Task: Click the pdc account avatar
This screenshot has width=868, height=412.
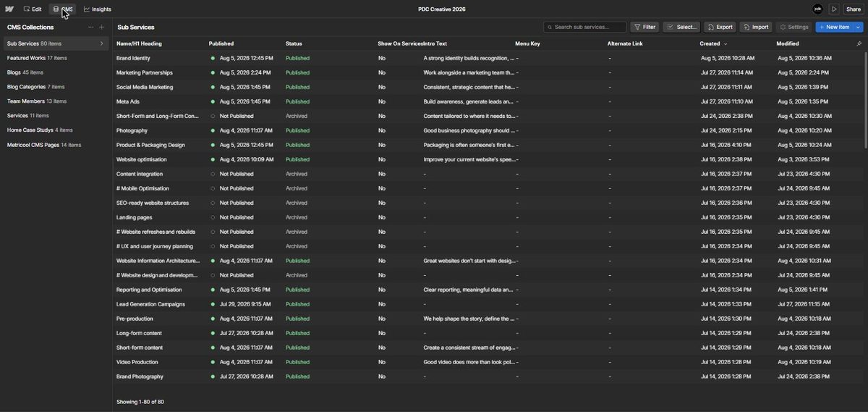Action: point(818,9)
